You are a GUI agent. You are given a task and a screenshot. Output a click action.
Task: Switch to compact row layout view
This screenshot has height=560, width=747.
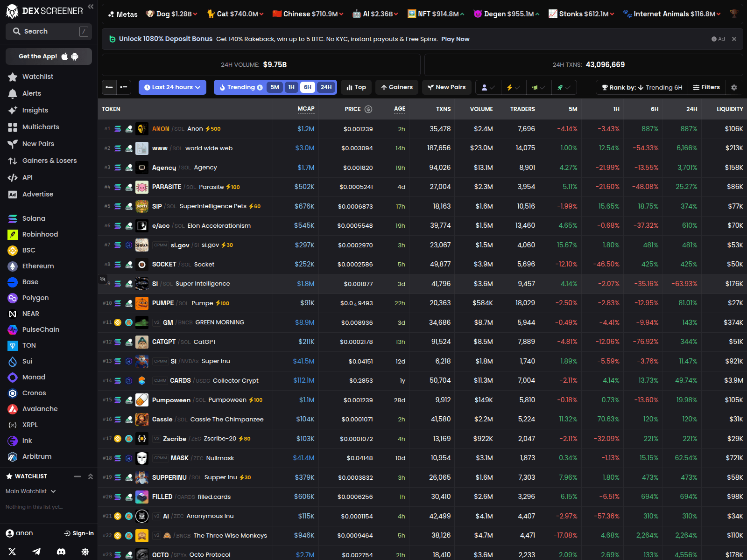tap(109, 87)
